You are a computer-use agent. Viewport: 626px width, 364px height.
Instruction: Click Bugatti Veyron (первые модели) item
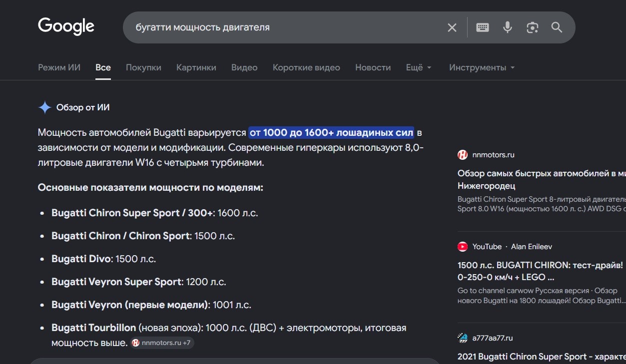tap(151, 305)
